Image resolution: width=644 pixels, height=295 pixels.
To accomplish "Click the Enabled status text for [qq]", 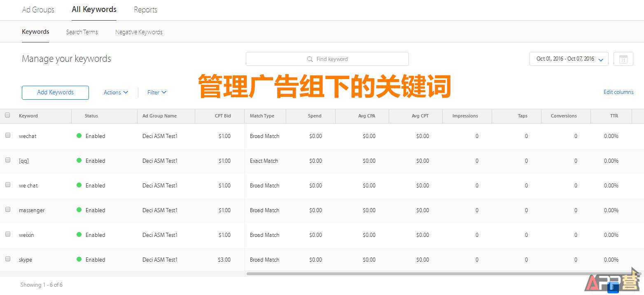I will 95,161.
